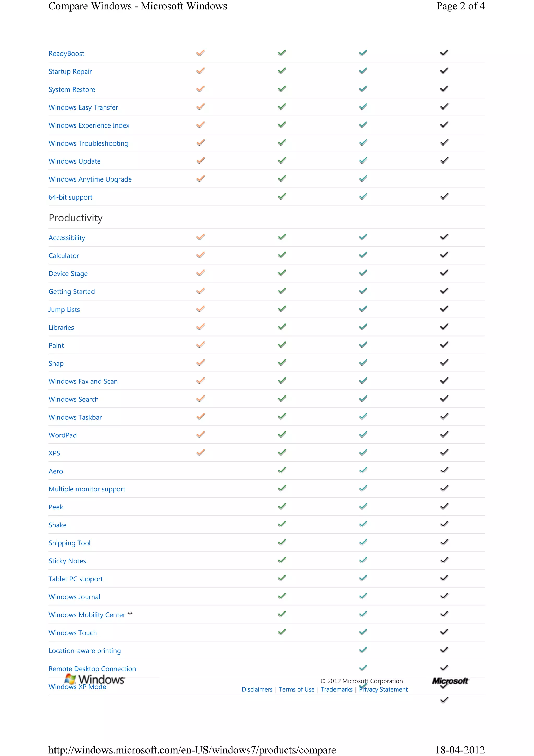Open the Snipping Tool feature link
Image resolution: width=534 pixels, height=756 pixels.
69,543
